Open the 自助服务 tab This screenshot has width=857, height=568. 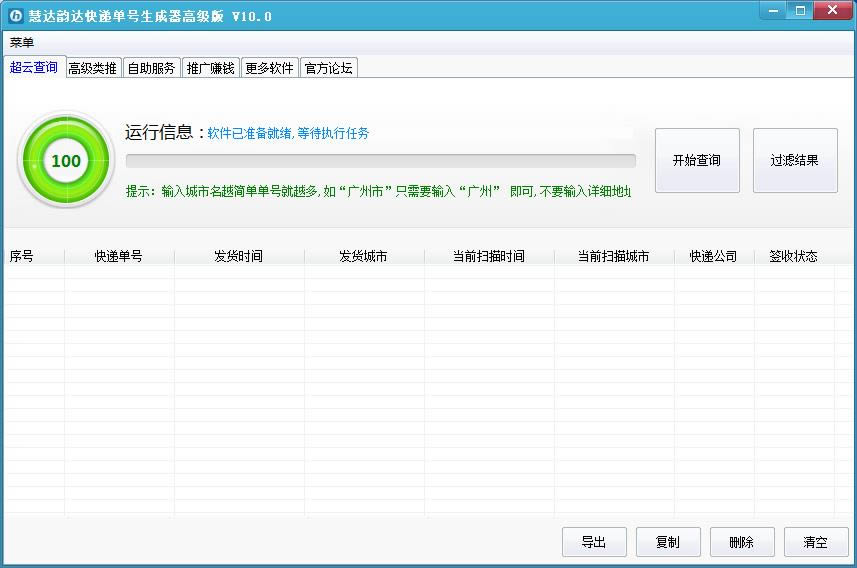tap(151, 68)
